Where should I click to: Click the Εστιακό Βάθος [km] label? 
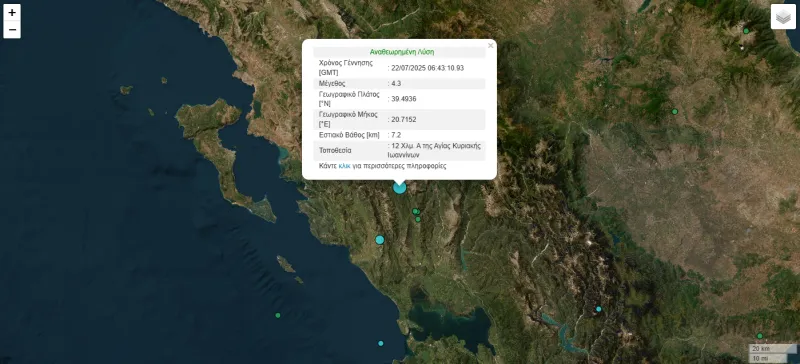pos(349,135)
